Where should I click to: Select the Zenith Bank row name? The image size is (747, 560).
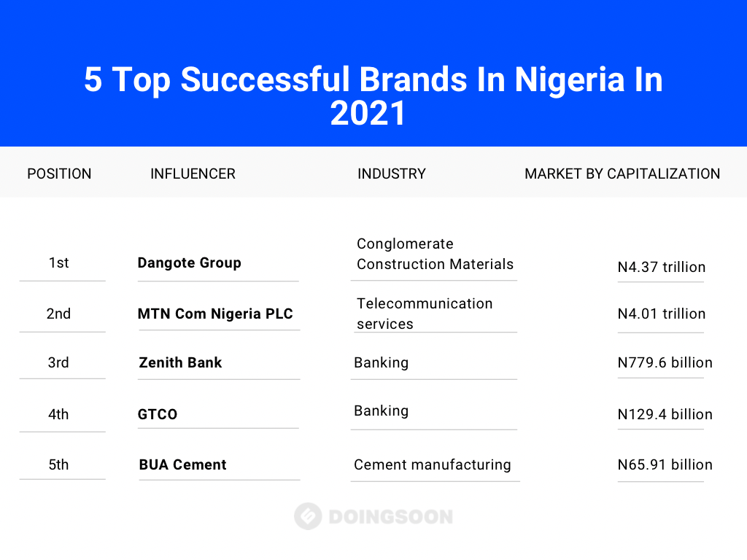click(180, 363)
